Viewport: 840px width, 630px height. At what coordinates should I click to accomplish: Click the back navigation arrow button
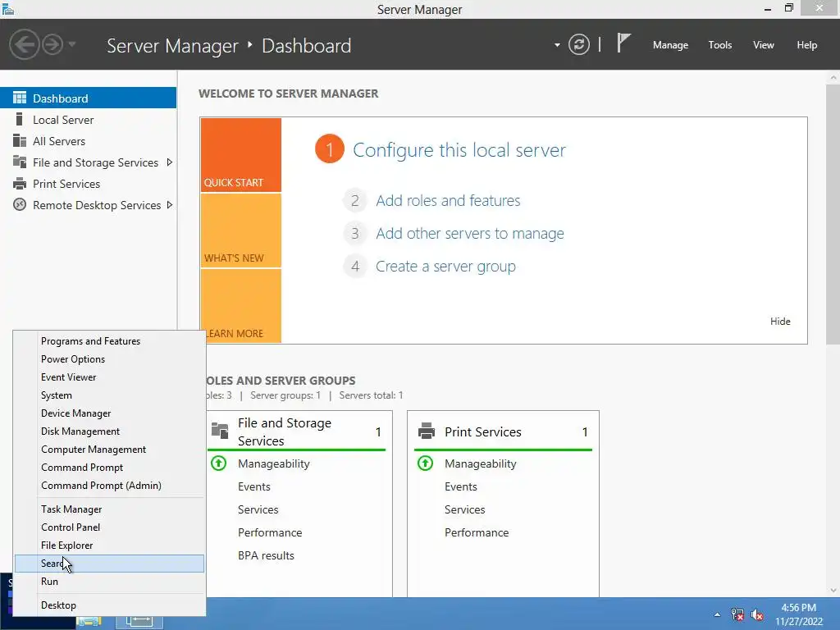coord(24,44)
